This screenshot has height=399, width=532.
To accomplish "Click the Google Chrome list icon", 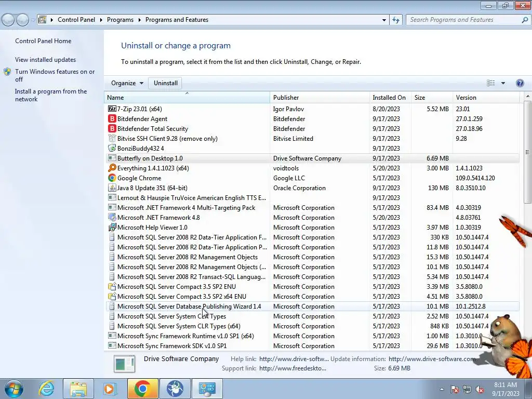I will pos(112,178).
